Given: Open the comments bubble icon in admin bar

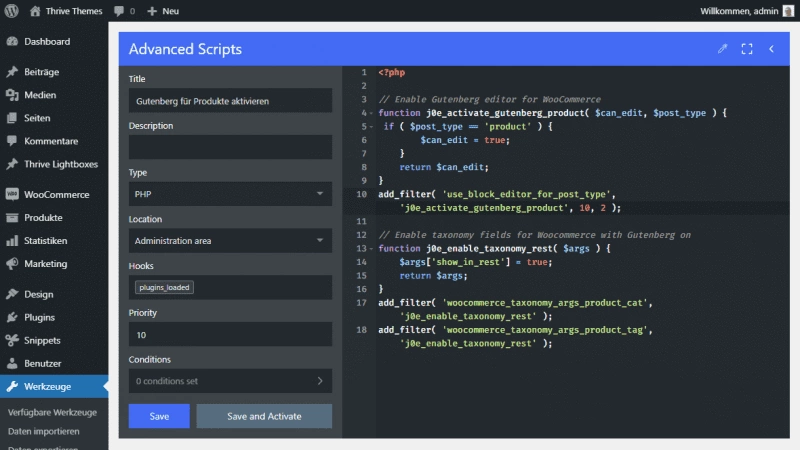Looking at the screenshot, I should 119,11.
